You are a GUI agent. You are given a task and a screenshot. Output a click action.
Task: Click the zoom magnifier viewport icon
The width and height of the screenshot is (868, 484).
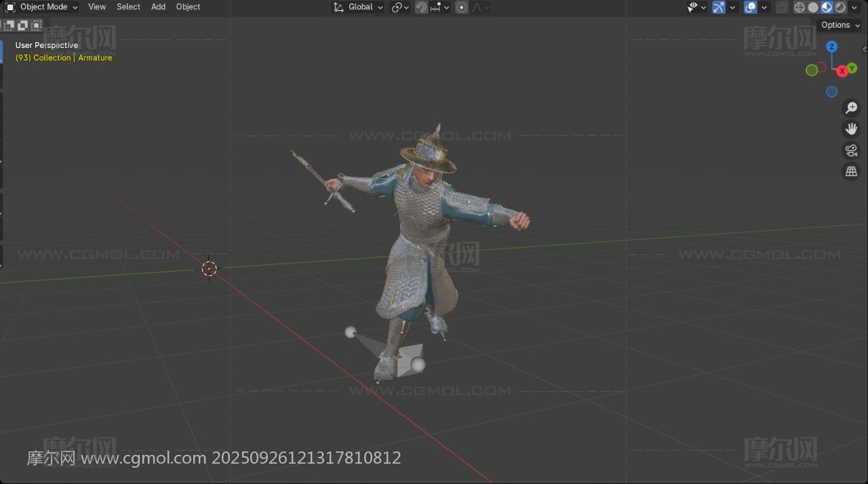tap(851, 108)
